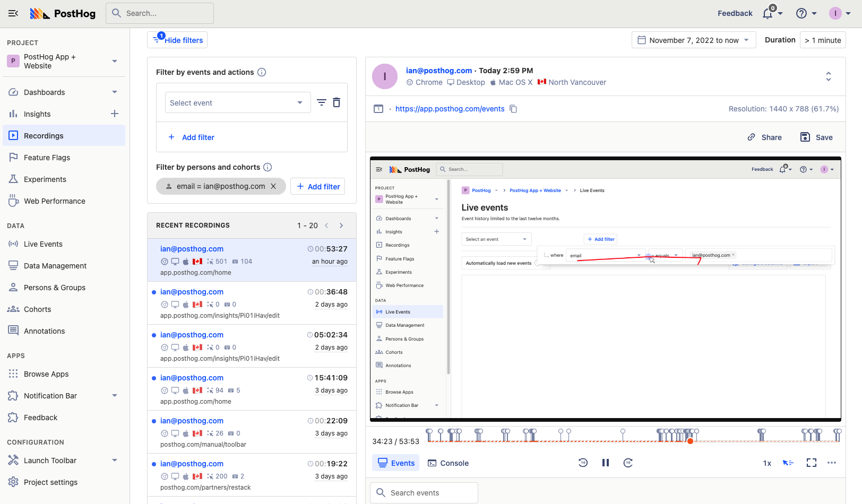Hide the recording filters
Viewport: 862px width, 504px height.
(177, 40)
